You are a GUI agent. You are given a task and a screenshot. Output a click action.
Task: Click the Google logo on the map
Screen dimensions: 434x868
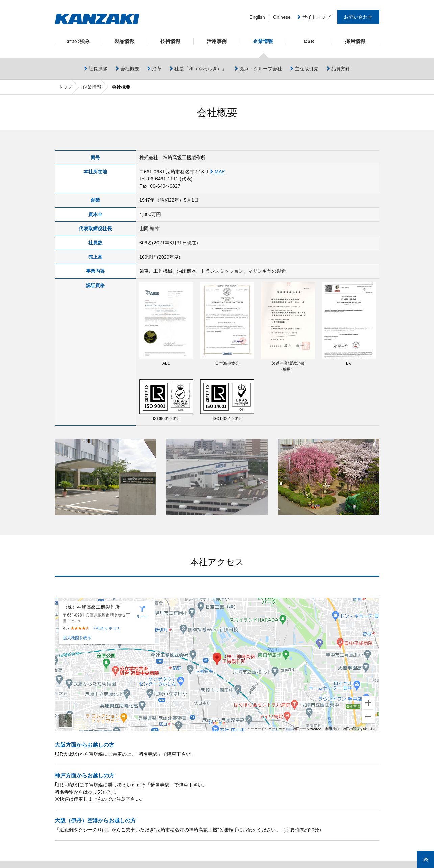tap(217, 723)
